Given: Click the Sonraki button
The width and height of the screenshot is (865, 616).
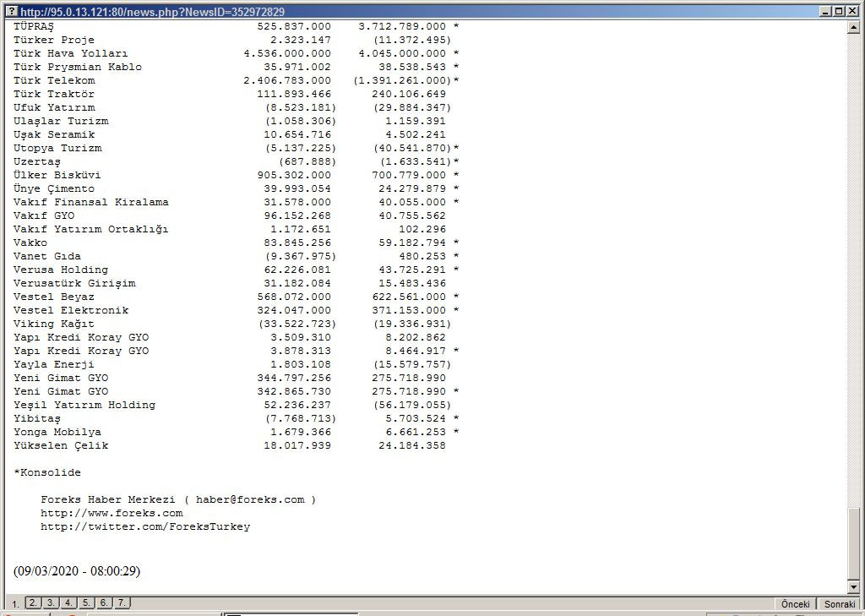Looking at the screenshot, I should pyautogui.click(x=840, y=604).
